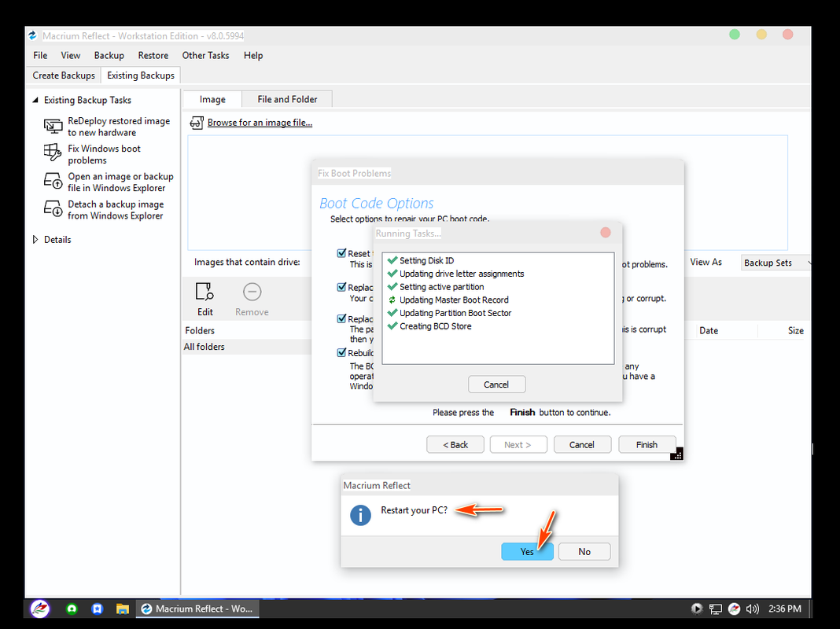Click the Macrium Reflect title bar logo

(x=33, y=35)
